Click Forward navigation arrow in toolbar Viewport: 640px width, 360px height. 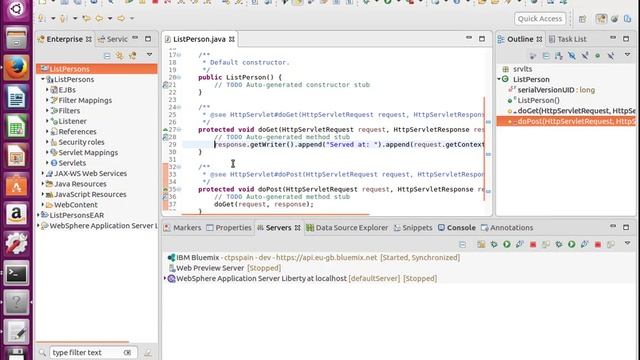point(121,18)
